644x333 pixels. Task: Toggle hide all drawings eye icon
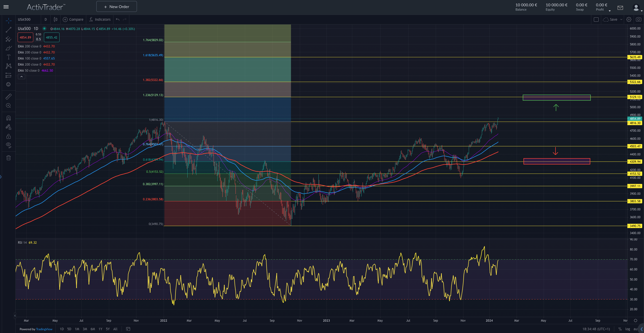[x=8, y=145]
